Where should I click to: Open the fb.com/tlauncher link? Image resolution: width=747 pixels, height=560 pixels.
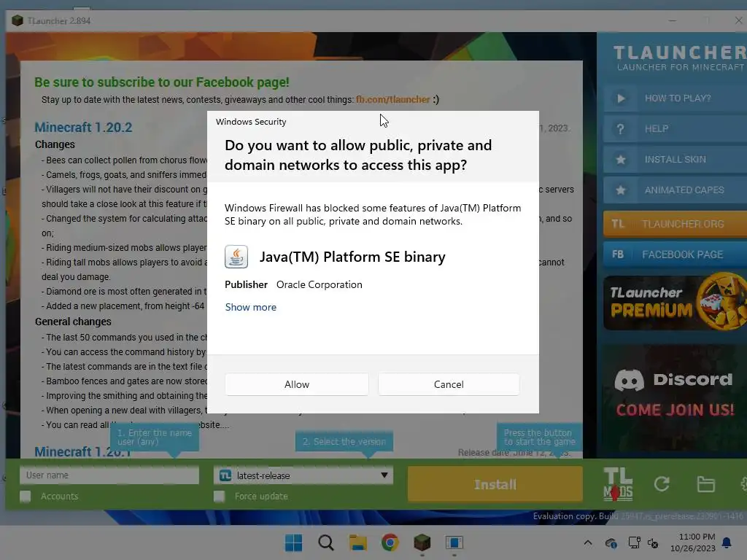click(392, 99)
